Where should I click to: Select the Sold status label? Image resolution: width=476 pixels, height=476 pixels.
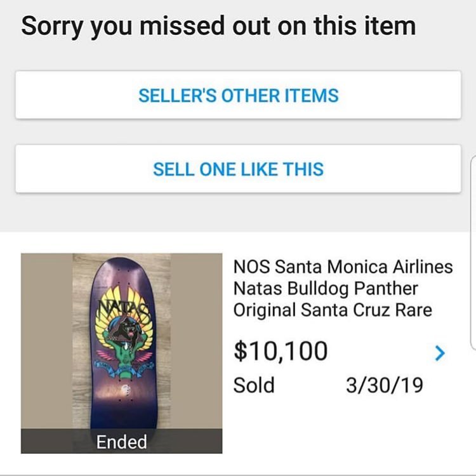coord(254,385)
